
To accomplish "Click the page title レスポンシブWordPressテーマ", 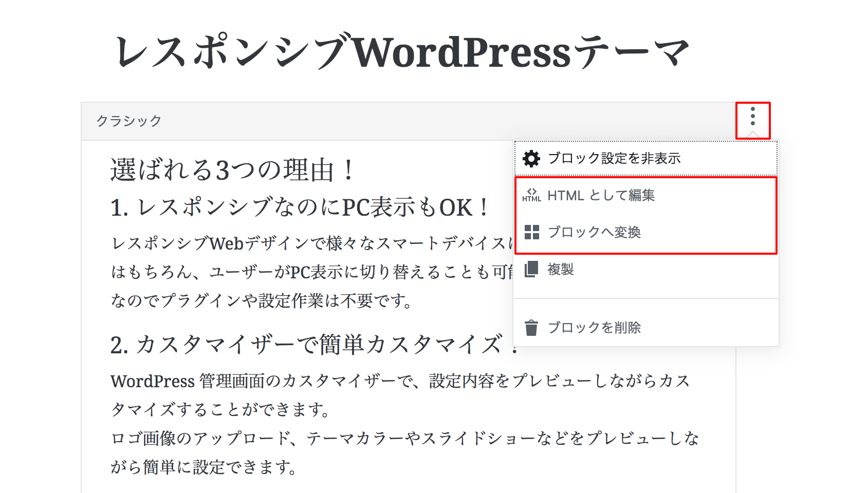I will pos(401,52).
